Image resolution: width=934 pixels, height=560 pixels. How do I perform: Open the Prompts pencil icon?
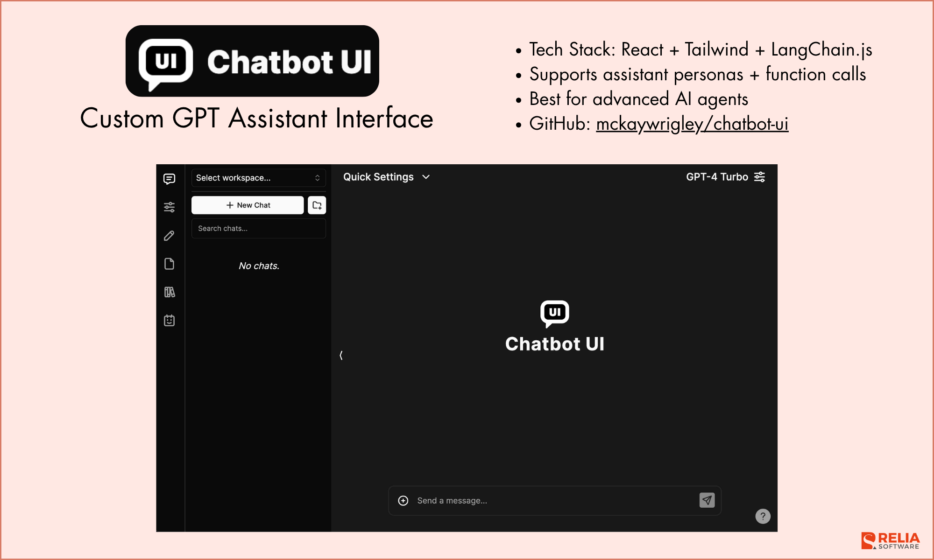tap(170, 236)
